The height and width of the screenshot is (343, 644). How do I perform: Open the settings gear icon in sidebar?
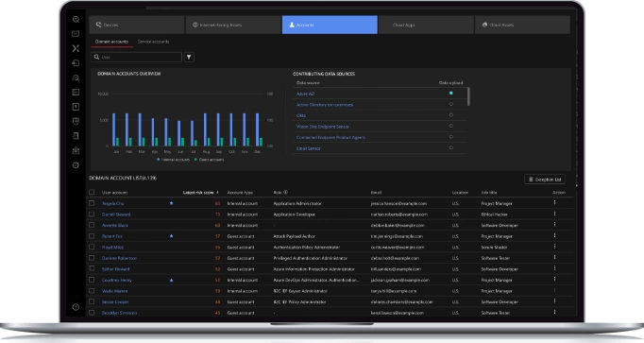click(x=76, y=165)
